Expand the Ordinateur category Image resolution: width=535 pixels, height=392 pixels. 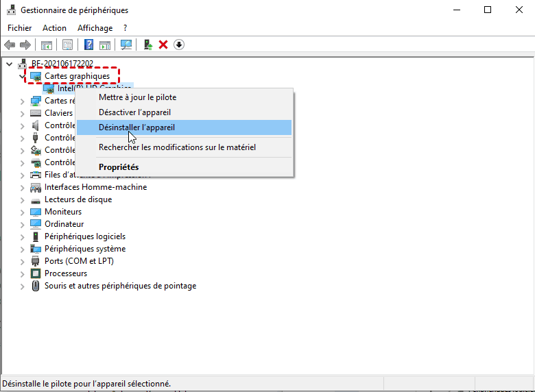[x=22, y=224]
